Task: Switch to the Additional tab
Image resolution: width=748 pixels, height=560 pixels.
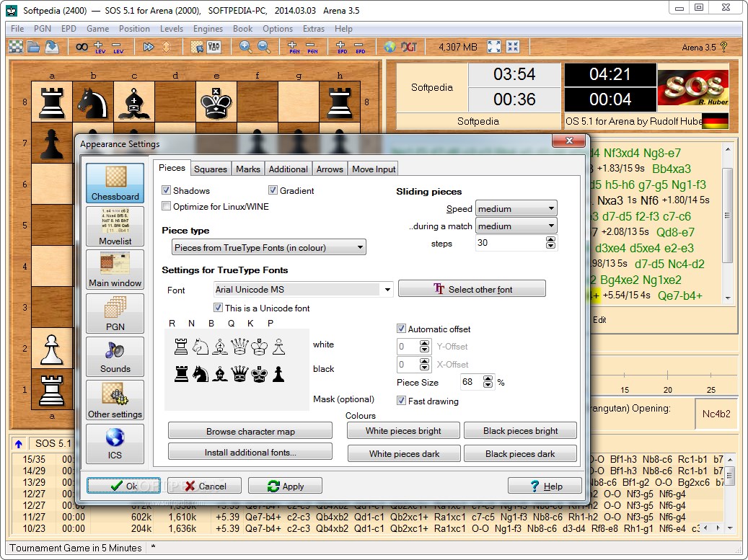Action: pos(288,169)
